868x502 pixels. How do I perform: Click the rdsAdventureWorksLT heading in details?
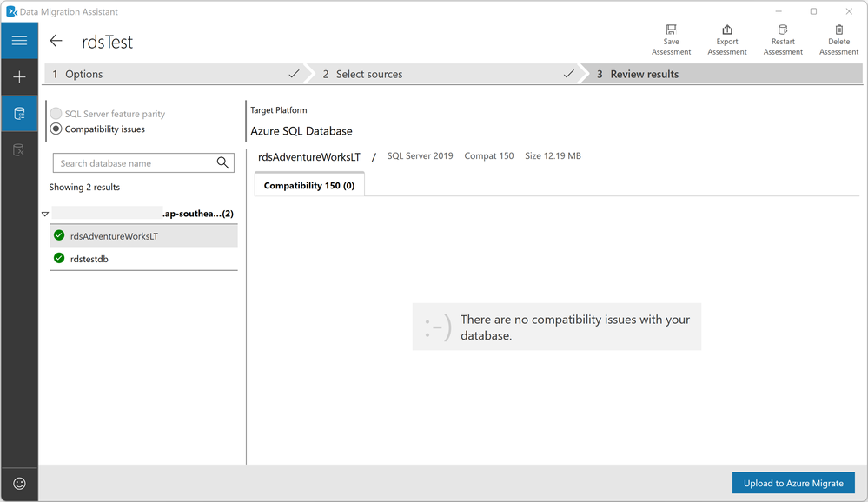(309, 157)
